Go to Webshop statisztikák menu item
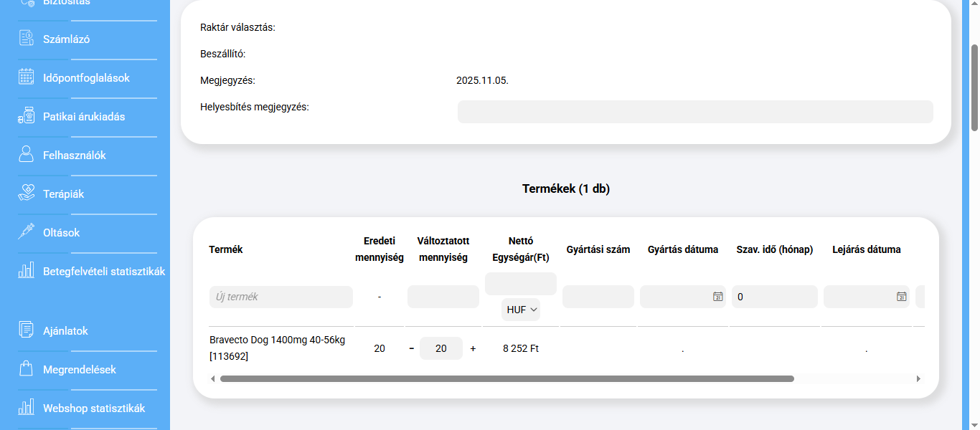Image resolution: width=980 pixels, height=430 pixels. tap(94, 408)
